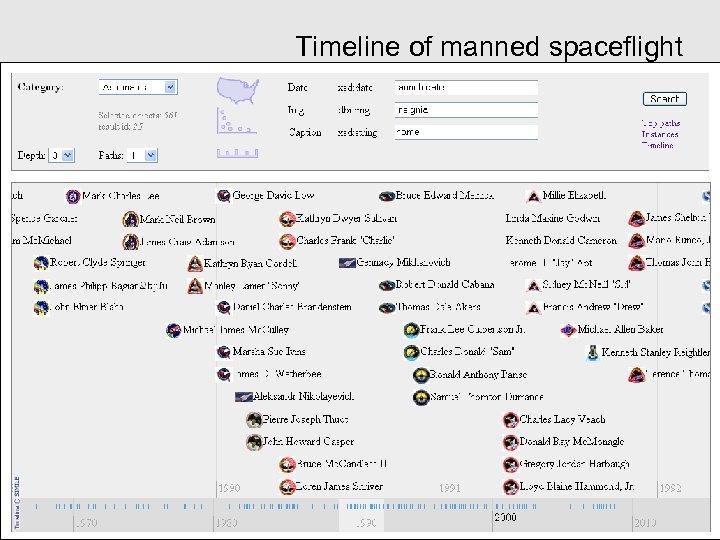The image size is (720, 540).
Task: Click icon beside Kenneth Stanley Reightler
Action: coord(593,352)
